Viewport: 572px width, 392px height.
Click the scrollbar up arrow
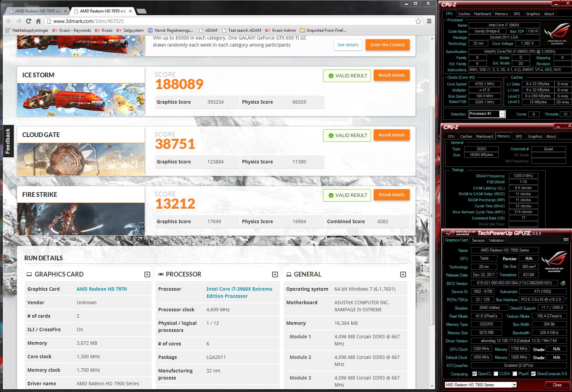[x=432, y=38]
